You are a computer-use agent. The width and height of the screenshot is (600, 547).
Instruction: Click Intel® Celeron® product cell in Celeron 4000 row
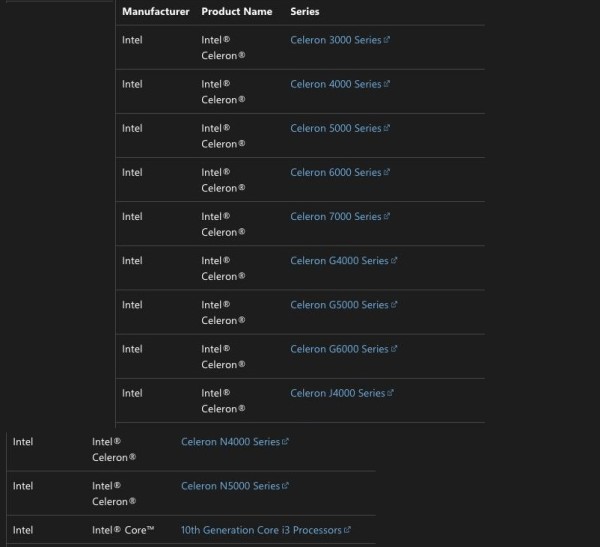pyautogui.click(x=223, y=92)
